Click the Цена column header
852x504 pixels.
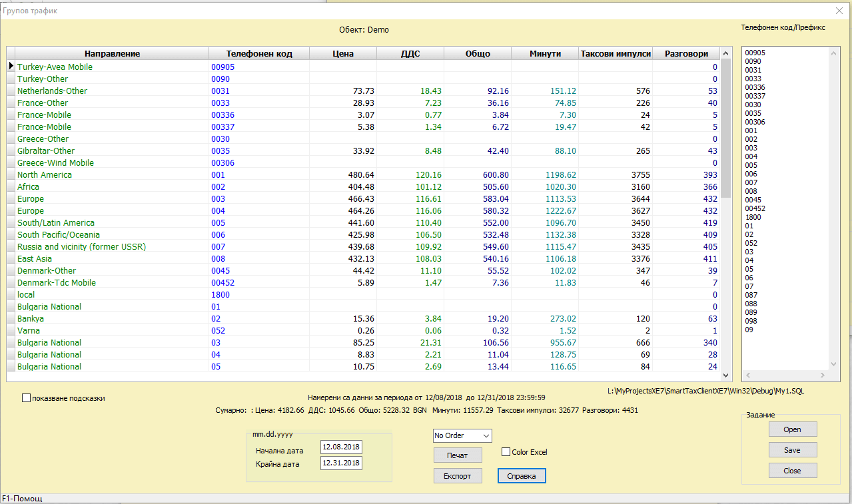pos(343,54)
